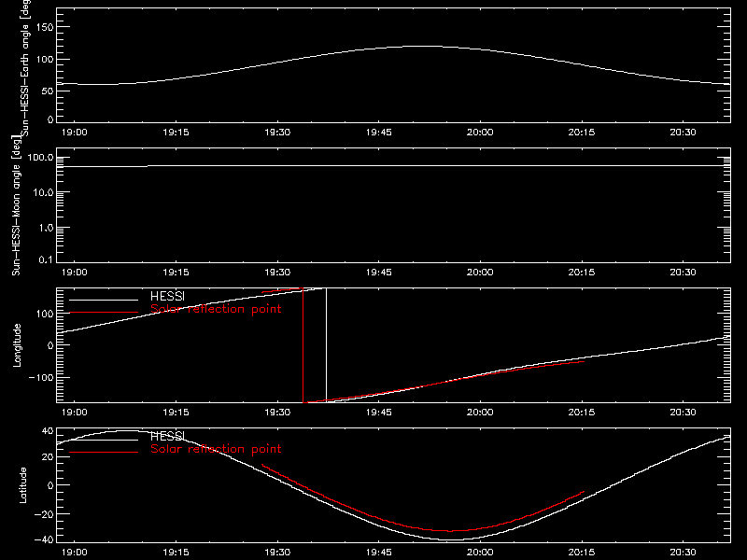Click the 20:00 tick label under Latitude plot

point(480,553)
